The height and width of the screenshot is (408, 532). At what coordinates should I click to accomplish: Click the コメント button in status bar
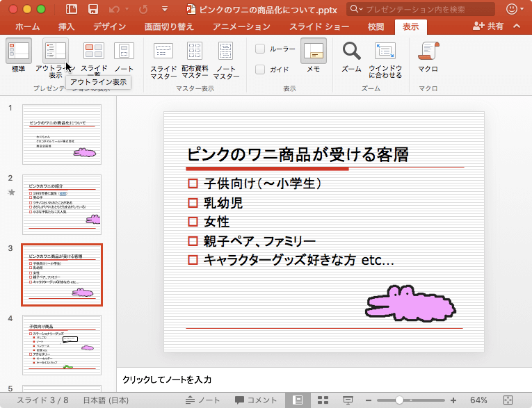256,400
